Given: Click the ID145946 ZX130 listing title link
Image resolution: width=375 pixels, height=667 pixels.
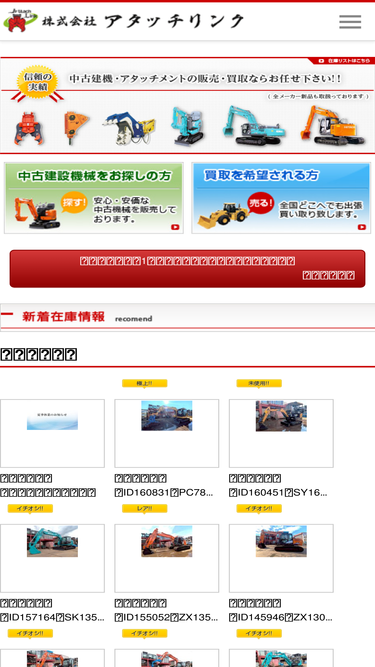Looking at the screenshot, I should click(x=281, y=618).
